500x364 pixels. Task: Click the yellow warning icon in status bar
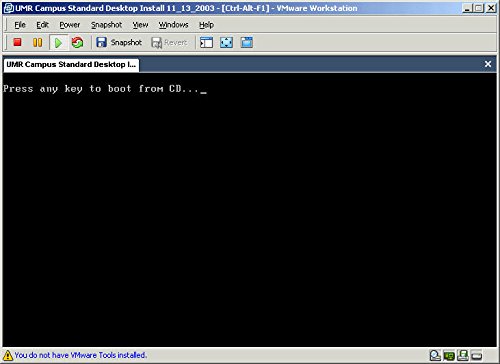[x=8, y=355]
